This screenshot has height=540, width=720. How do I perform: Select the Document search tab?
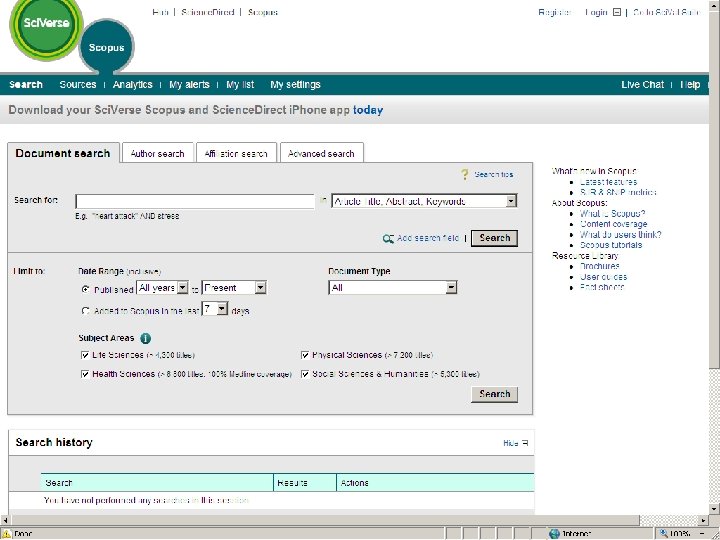(63, 153)
